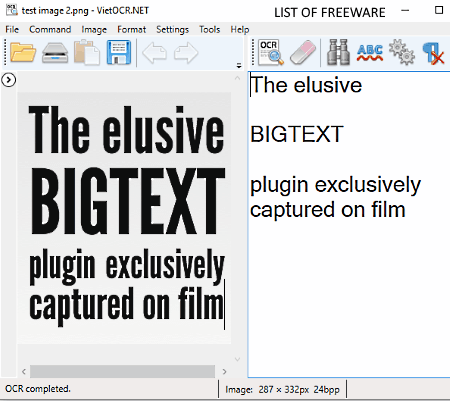Click the Scan icon in toolbar
The width and height of the screenshot is (450, 401).
[x=55, y=53]
